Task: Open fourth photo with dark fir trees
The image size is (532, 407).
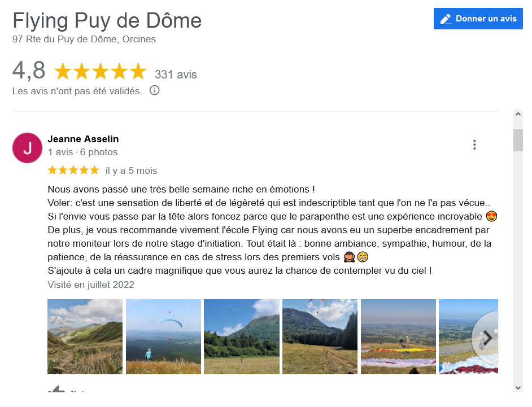Action: tap(320, 337)
